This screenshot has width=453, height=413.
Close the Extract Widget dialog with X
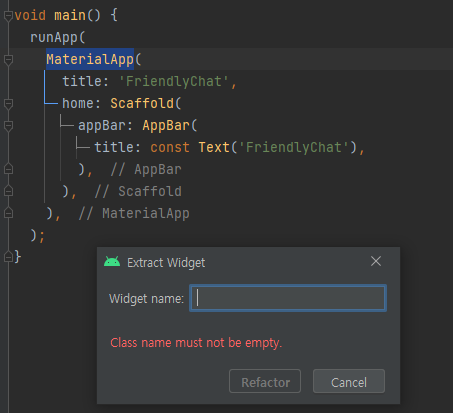[376, 261]
